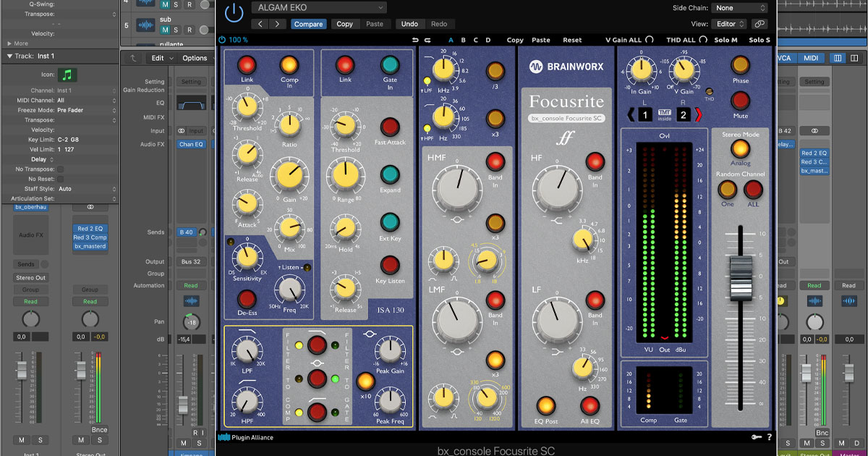
Task: Expand the More disclosure triangle
Action: click(x=8, y=43)
